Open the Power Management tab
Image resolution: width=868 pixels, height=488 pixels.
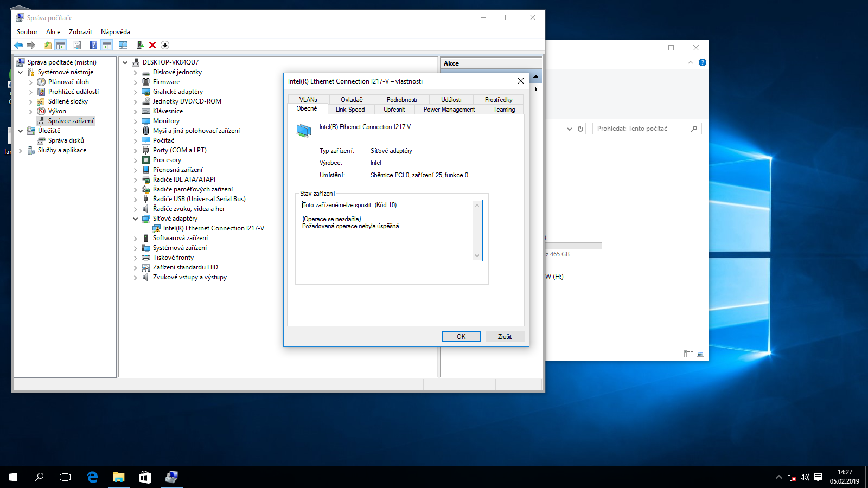point(449,110)
